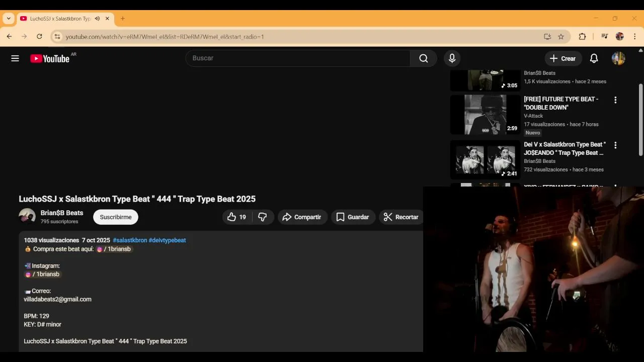This screenshot has width=644, height=362.
Task: Click V-Attack channel name
Action: (533, 116)
